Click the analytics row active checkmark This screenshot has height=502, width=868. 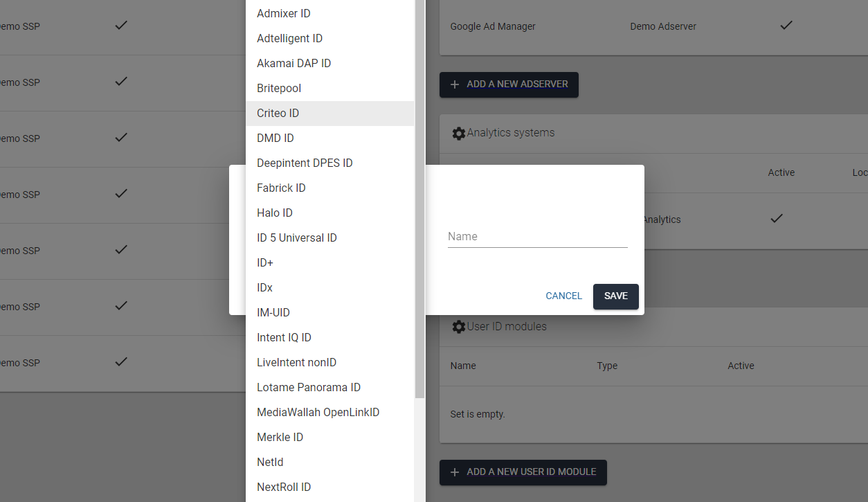(x=777, y=218)
